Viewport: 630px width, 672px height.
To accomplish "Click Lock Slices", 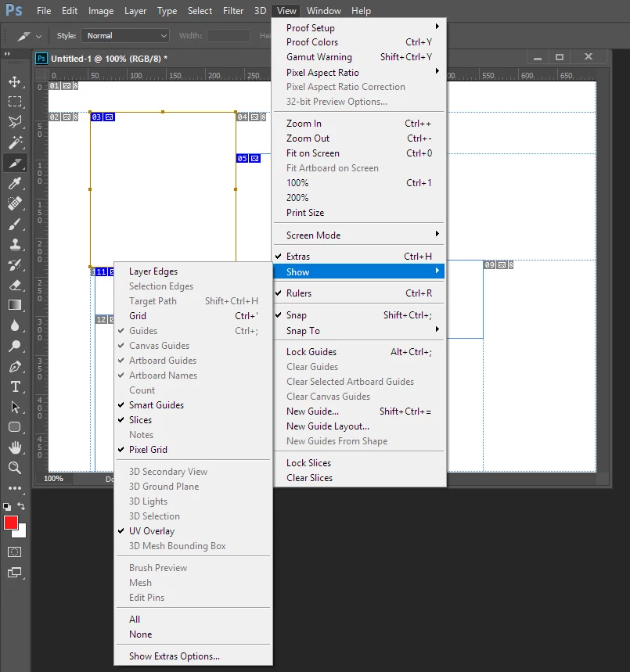I will coord(358,463).
